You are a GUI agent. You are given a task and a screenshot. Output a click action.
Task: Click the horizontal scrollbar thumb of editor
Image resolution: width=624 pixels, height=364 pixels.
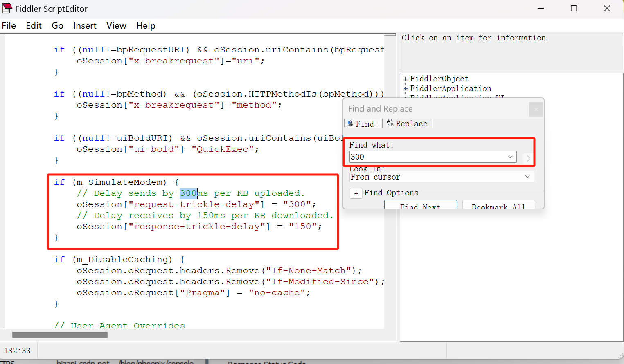click(x=60, y=335)
